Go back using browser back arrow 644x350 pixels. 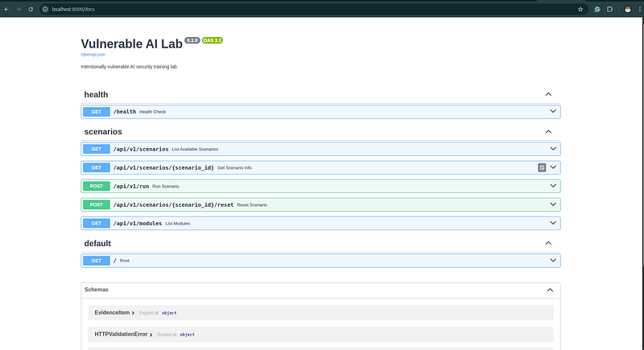click(6, 9)
